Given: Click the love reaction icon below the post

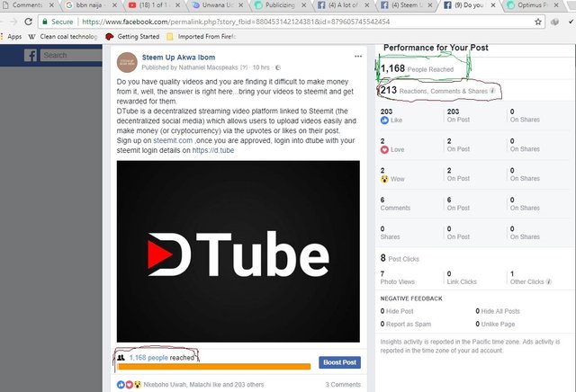Looking at the screenshot, I should coord(129,384).
